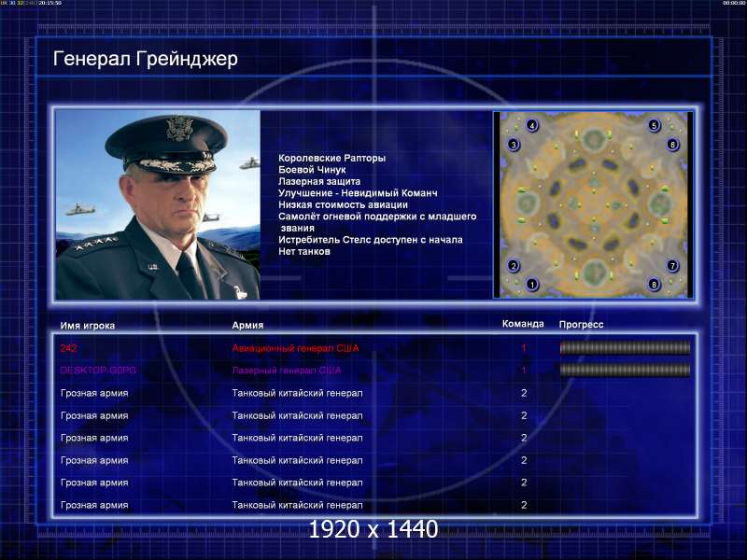Click 'Улучшение - Невидимый Команч' line
The height and width of the screenshot is (560, 747).
(358, 193)
